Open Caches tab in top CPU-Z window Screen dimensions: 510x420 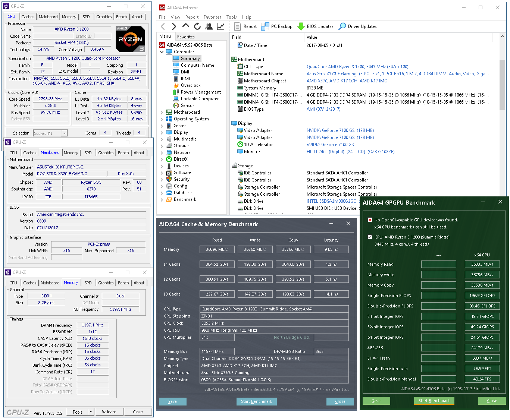tap(28, 17)
